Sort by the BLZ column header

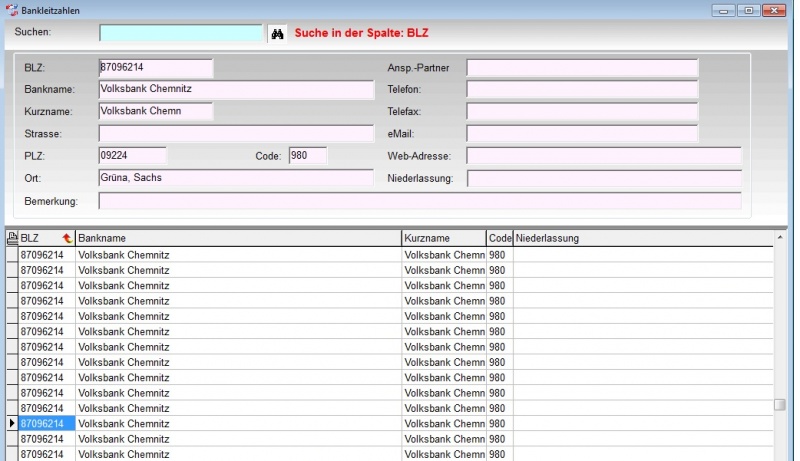pos(46,238)
